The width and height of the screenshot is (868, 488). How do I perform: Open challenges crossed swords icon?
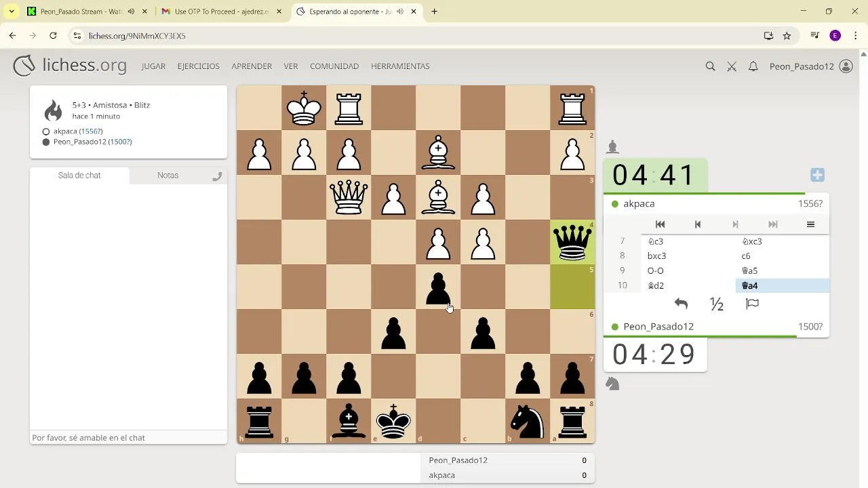point(732,66)
